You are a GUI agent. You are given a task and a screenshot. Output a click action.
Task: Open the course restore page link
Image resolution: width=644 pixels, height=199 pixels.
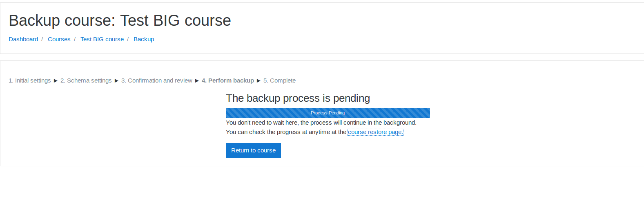point(375,132)
